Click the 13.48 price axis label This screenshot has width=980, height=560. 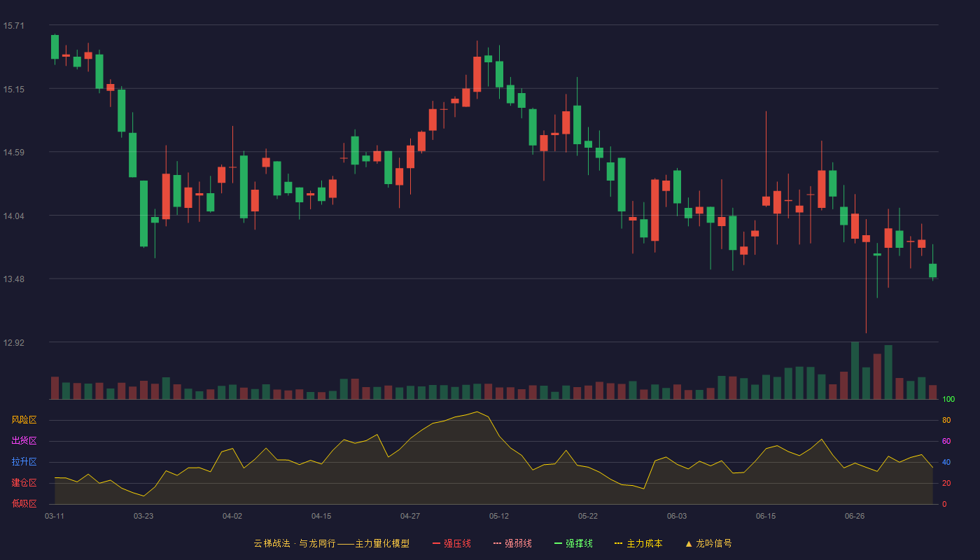pyautogui.click(x=14, y=279)
